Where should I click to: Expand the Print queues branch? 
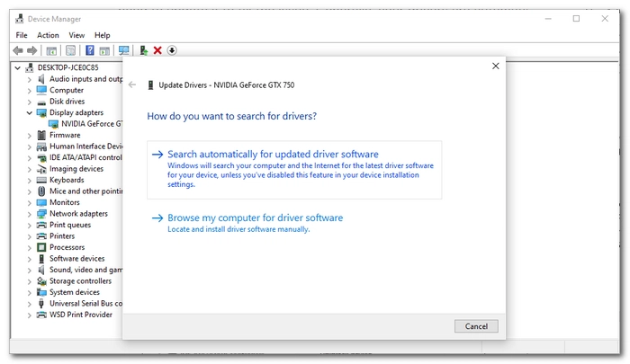tap(29, 226)
